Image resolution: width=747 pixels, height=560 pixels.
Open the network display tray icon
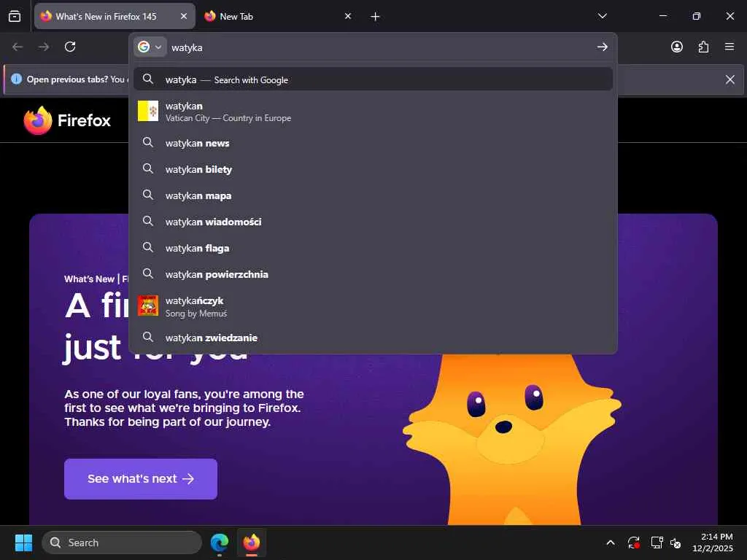coord(657,542)
